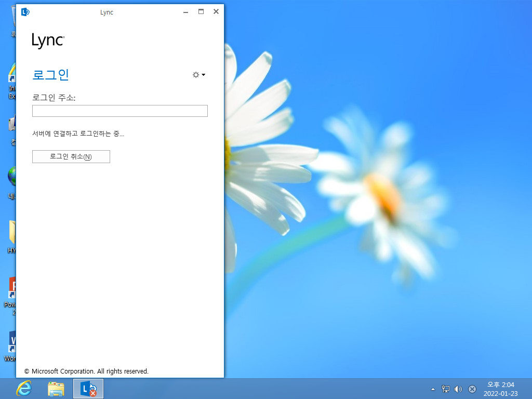This screenshot has width=532, height=399.
Task: Open the clock showing 오후 2:04
Action: 501,389
